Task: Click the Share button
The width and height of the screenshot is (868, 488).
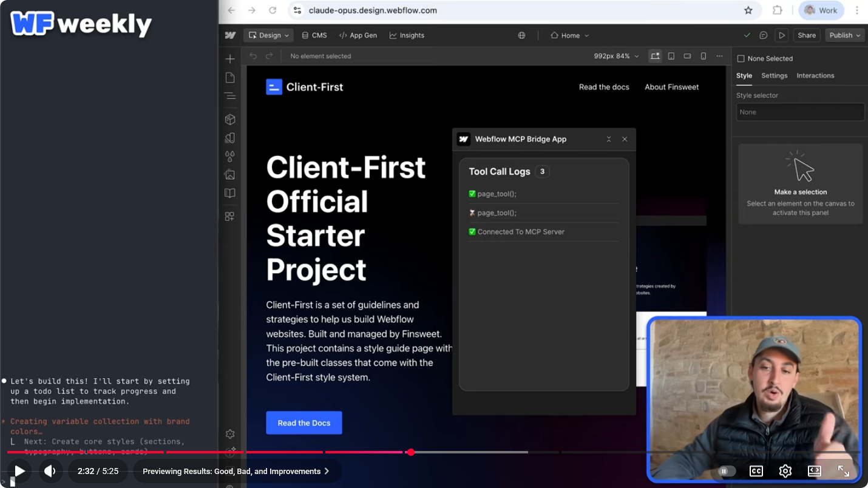Action: (x=807, y=35)
